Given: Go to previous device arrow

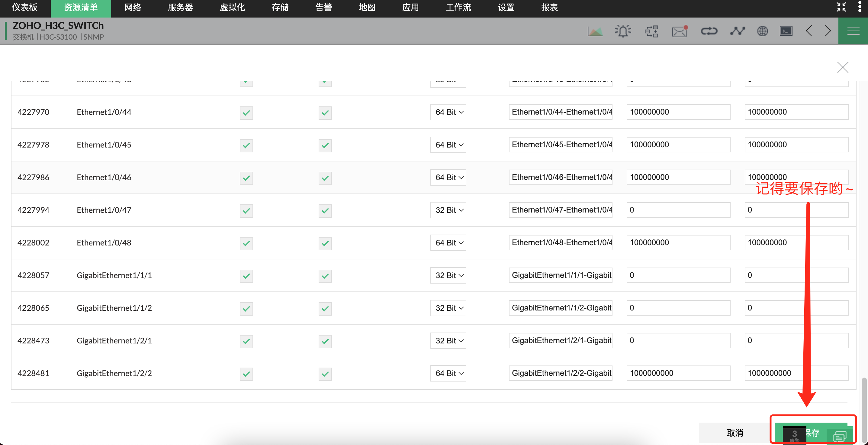Looking at the screenshot, I should pyautogui.click(x=809, y=31).
